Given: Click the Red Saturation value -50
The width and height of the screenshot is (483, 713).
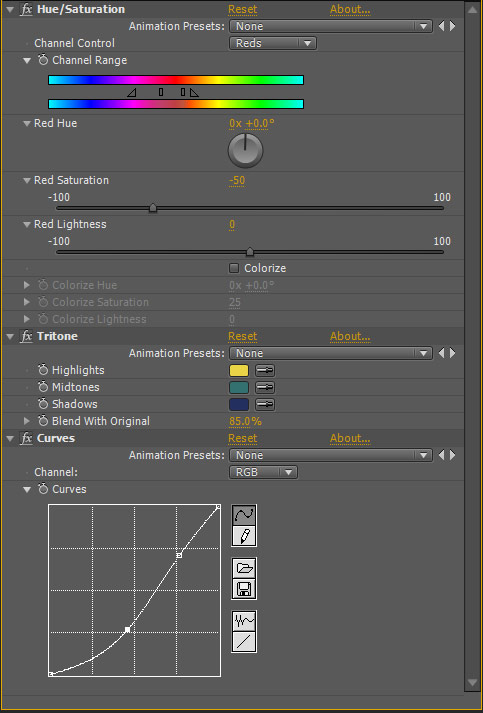Looking at the screenshot, I should click(237, 181).
